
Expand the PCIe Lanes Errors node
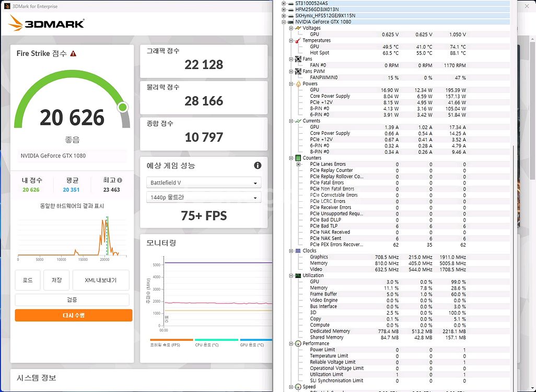298,164
